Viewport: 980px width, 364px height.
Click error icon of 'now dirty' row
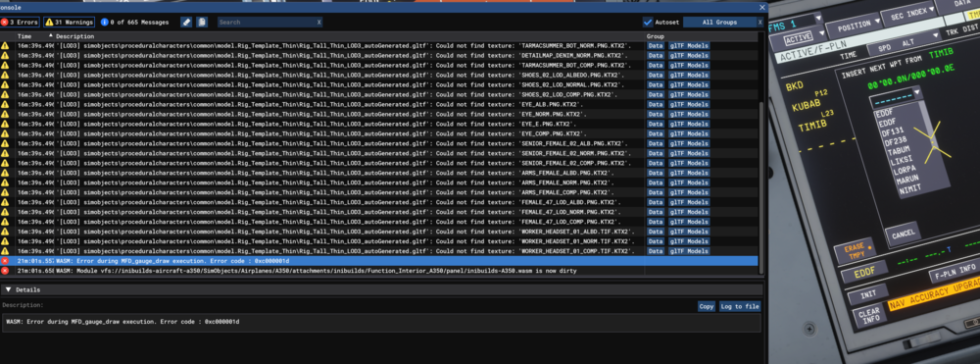tap(5, 271)
